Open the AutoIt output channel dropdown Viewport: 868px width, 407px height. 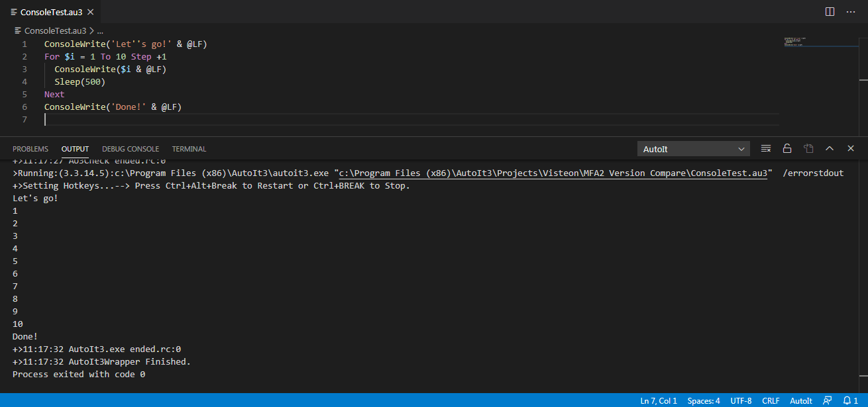693,149
